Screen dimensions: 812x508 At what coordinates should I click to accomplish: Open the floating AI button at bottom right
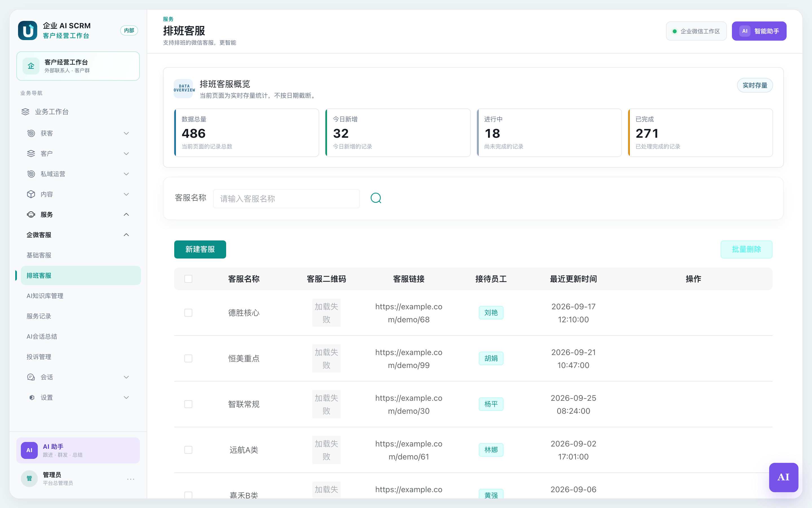pyautogui.click(x=784, y=477)
